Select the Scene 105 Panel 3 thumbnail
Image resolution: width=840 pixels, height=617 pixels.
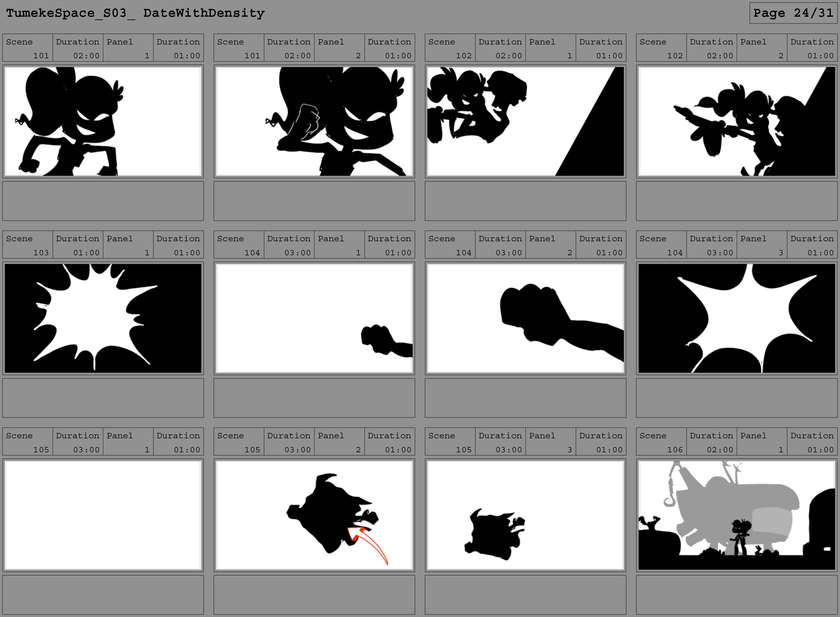525,516
